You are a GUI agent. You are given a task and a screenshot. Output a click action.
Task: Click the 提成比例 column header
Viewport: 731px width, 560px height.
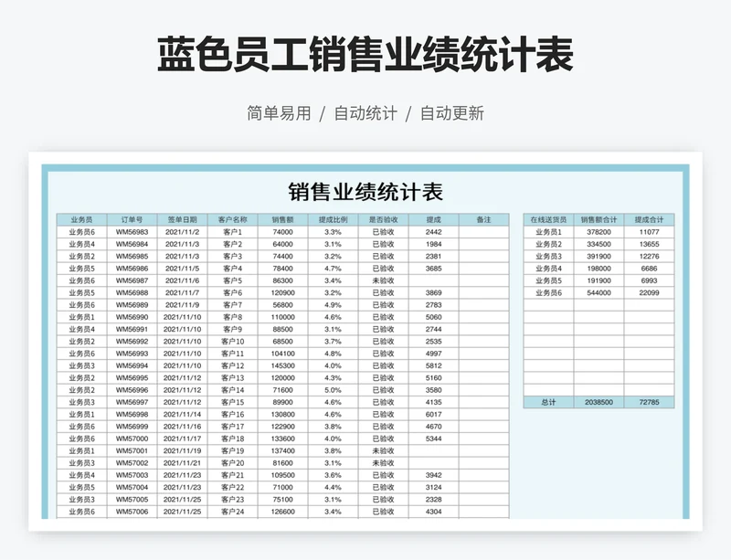pos(333,219)
